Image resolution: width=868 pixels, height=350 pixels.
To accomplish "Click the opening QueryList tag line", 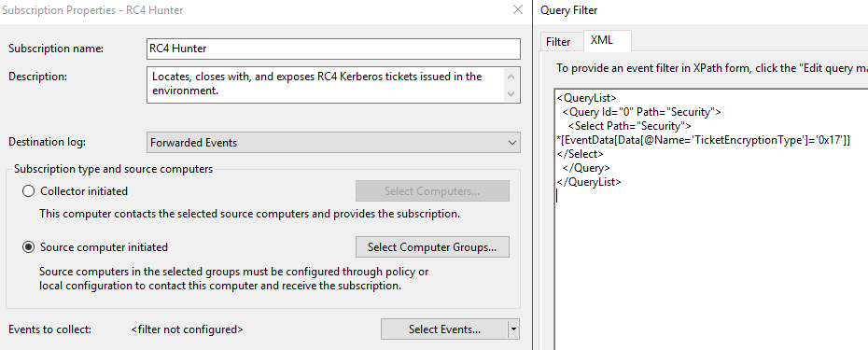I will (587, 98).
